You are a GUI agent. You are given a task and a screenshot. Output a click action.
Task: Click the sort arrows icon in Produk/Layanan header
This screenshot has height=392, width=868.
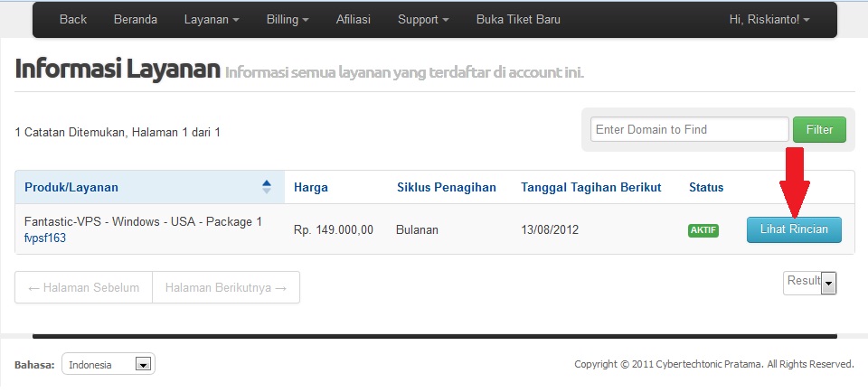pyautogui.click(x=266, y=187)
